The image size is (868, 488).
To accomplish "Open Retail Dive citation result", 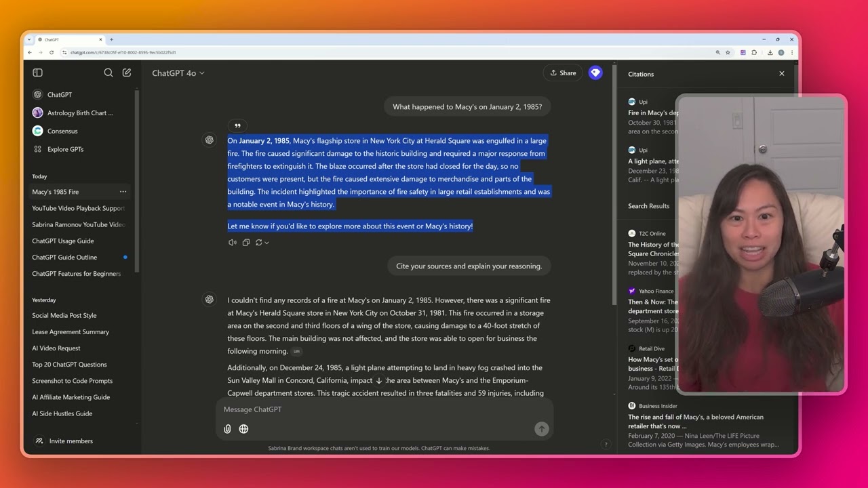I will pos(652,368).
